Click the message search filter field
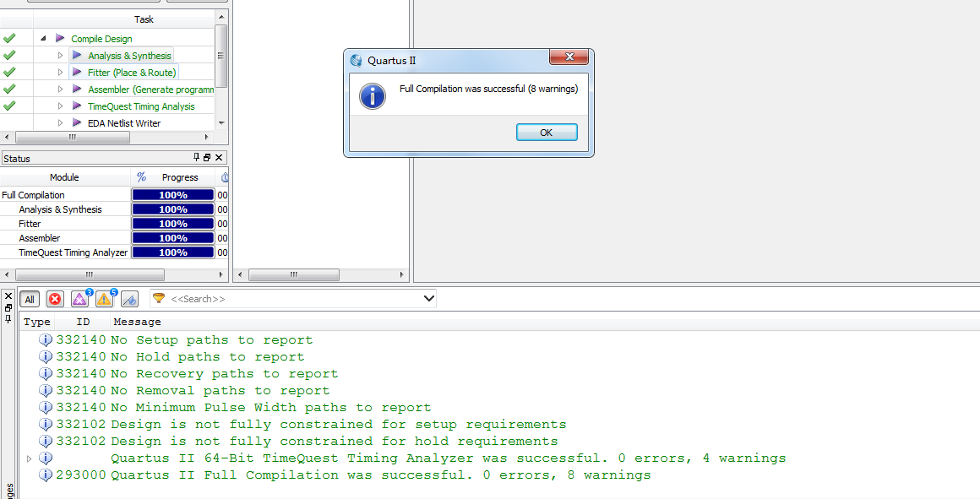The width and height of the screenshot is (980, 499). click(x=294, y=299)
